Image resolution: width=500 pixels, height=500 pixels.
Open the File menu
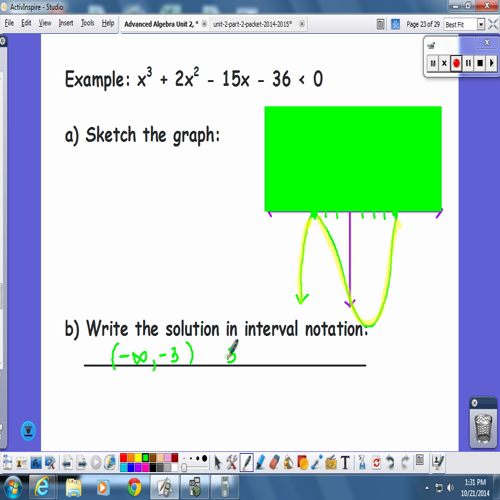(9, 23)
